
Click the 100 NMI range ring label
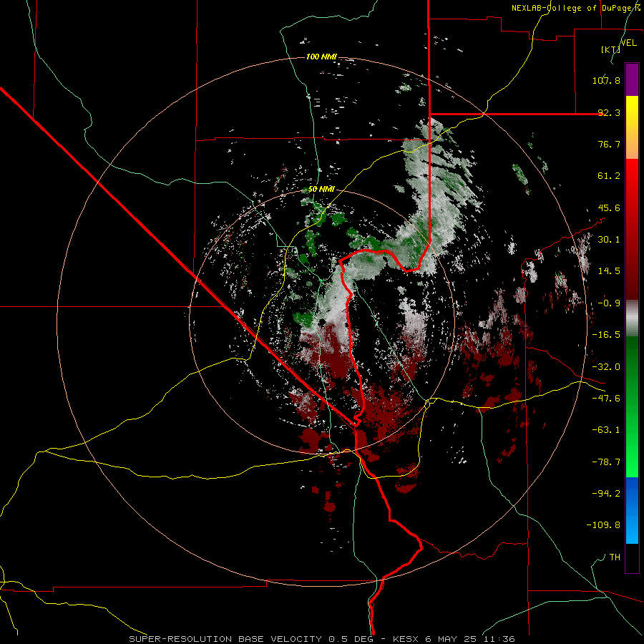(x=321, y=57)
